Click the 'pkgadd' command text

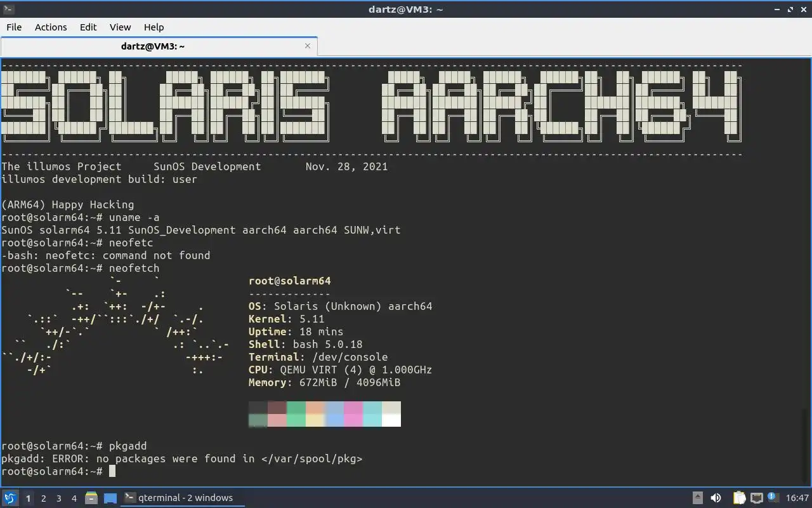point(128,446)
